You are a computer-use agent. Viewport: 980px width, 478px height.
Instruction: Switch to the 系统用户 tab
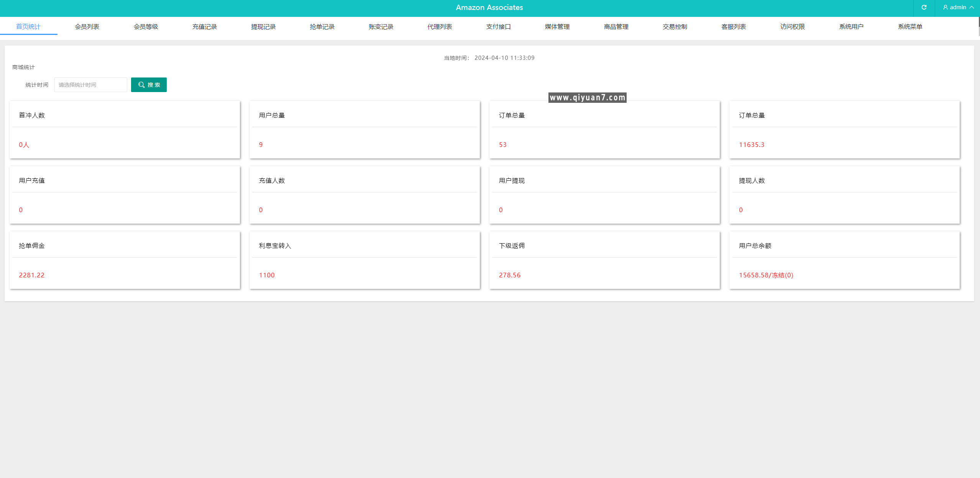(851, 26)
